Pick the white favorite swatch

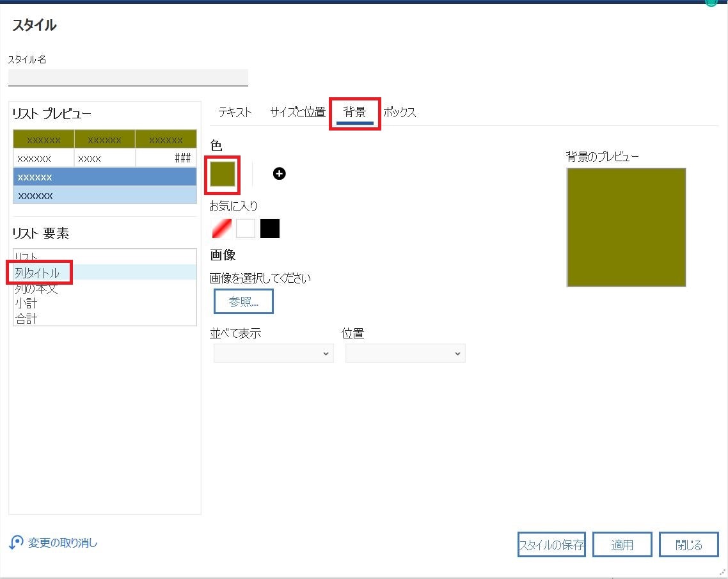246,228
